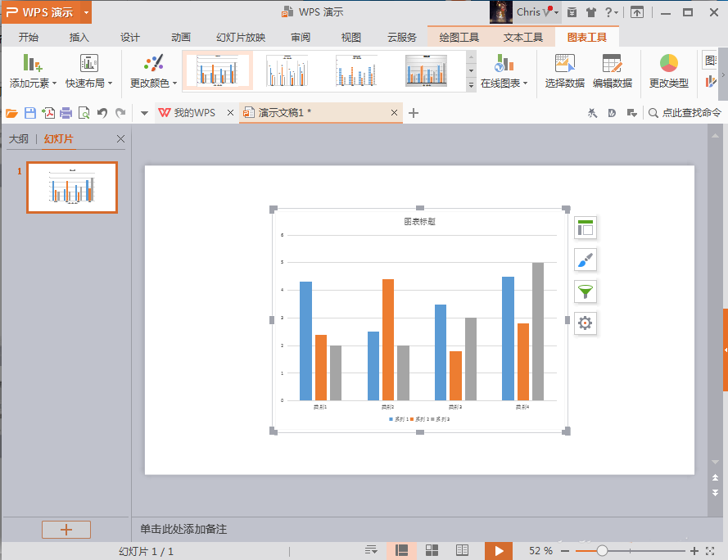728x560 pixels.
Task: Toggle slide sorter grid view
Action: [432, 551]
